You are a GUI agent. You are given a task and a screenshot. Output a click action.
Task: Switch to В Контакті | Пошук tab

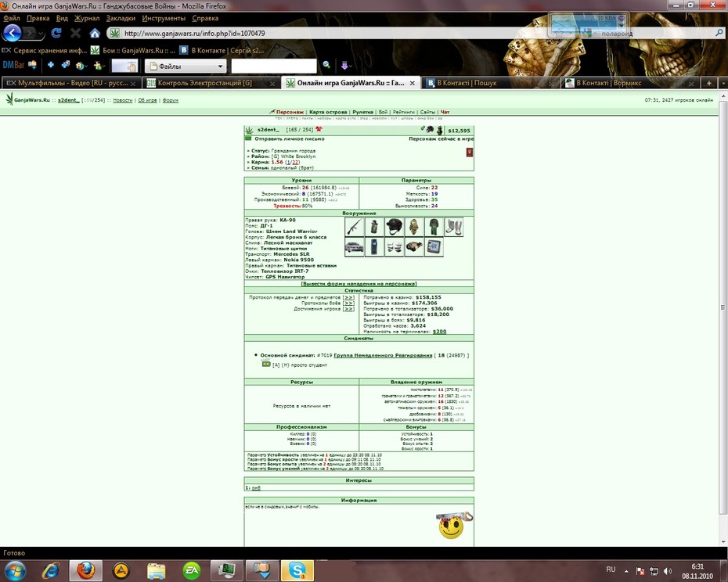pos(492,83)
